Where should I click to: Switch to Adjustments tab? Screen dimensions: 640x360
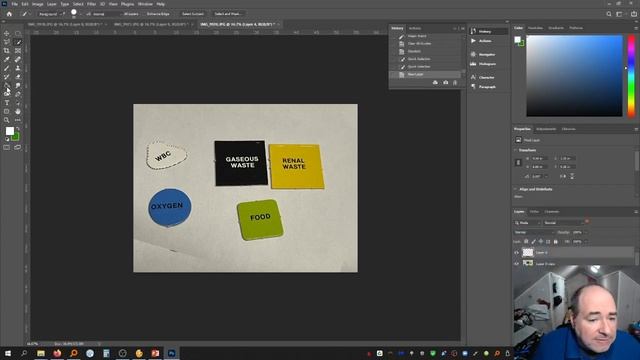pos(546,129)
